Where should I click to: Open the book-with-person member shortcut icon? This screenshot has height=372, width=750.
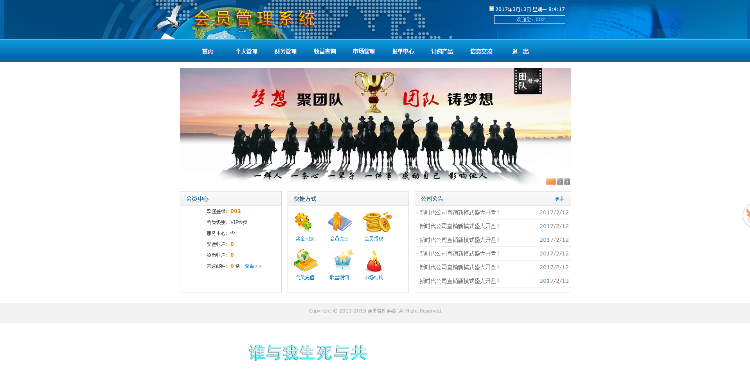point(340,222)
